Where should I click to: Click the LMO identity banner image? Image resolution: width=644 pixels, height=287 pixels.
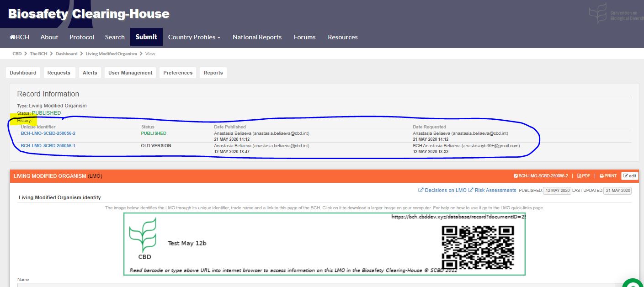(274, 244)
